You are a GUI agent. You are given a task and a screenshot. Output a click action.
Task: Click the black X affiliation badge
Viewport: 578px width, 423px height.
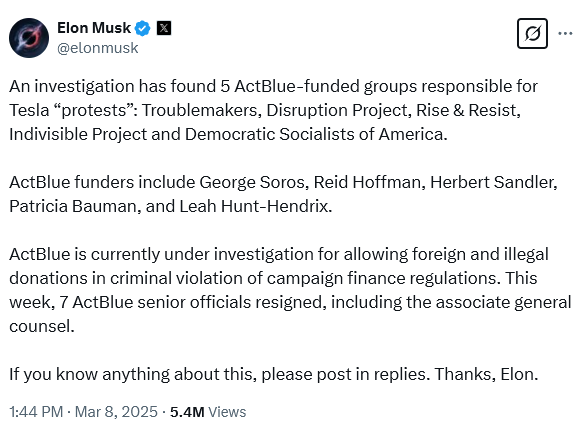pyautogui.click(x=164, y=28)
